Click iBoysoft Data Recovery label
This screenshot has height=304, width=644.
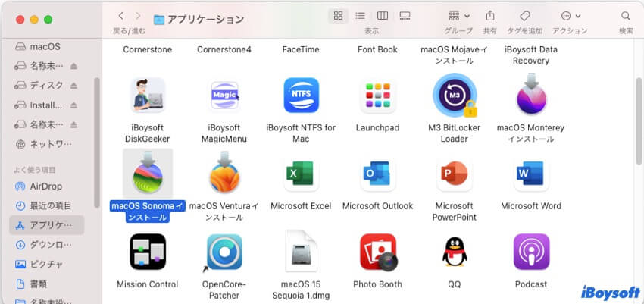coord(531,55)
